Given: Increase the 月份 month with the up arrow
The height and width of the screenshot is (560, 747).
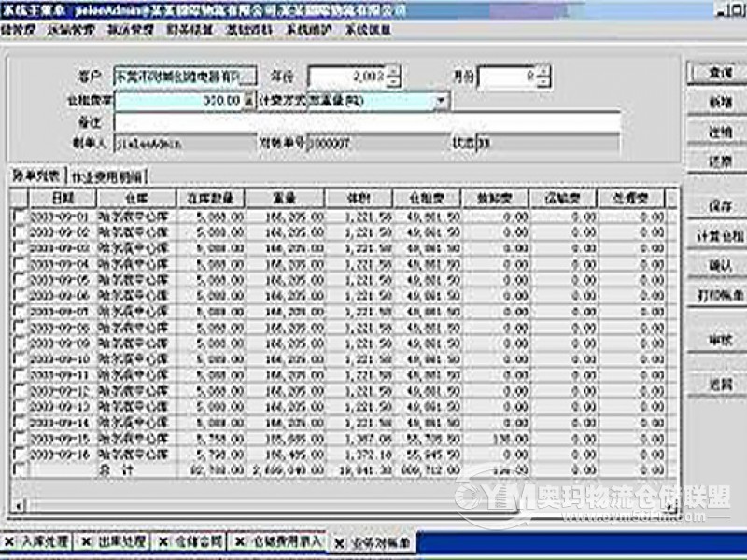Looking at the screenshot, I should 543,72.
